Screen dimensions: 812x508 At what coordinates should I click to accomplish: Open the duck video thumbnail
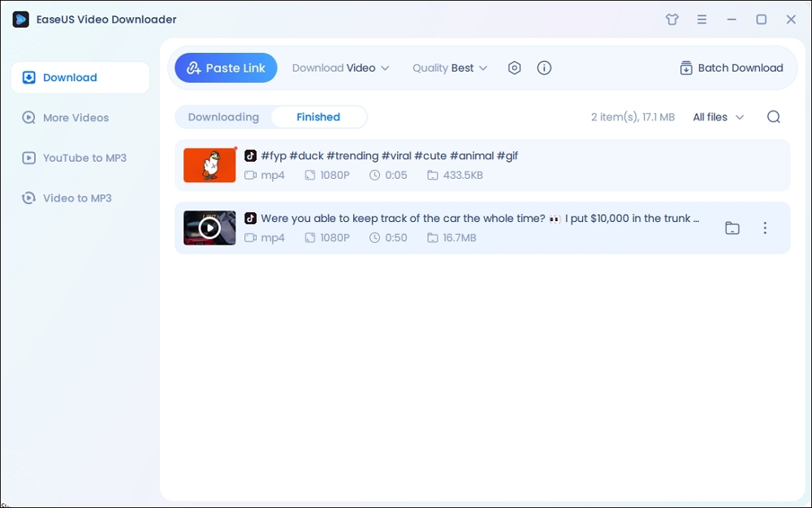[x=209, y=165]
